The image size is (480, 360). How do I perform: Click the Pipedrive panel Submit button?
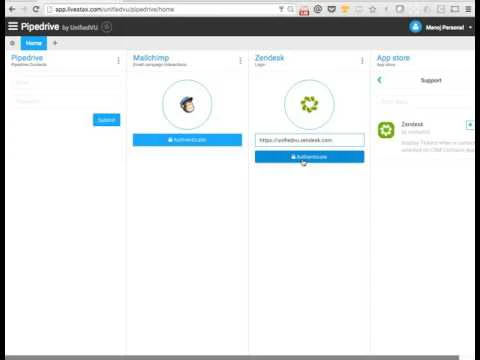tap(106, 120)
